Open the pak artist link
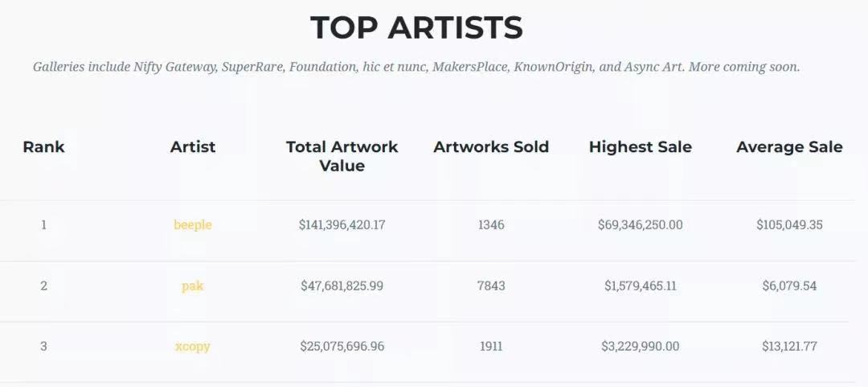 (193, 286)
